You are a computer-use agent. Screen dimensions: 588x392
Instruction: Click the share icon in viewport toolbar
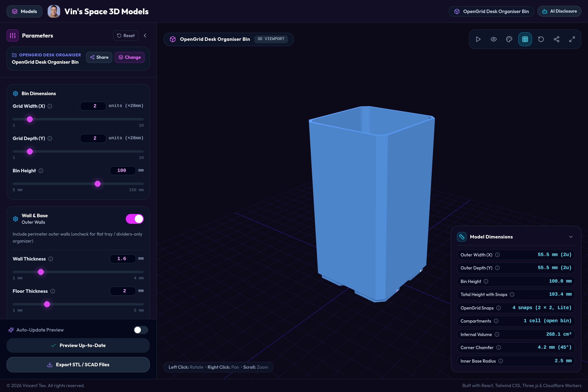coord(557,39)
